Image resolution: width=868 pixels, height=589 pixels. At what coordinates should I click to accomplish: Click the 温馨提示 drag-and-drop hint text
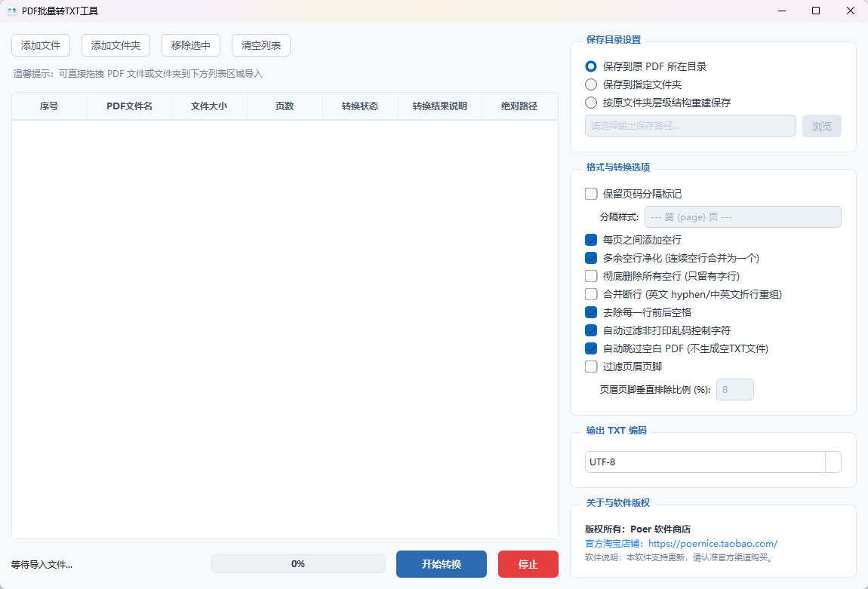pyautogui.click(x=138, y=74)
